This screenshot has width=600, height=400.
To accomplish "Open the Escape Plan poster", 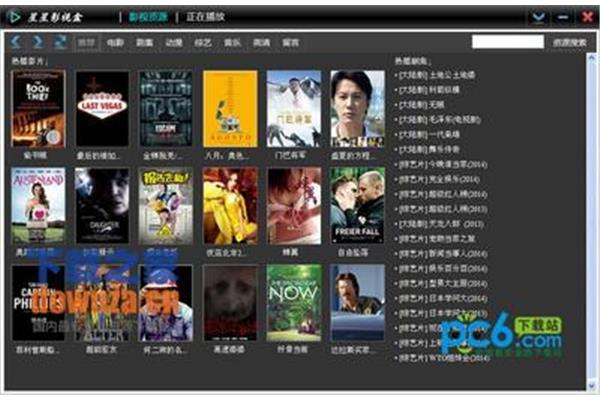I will [x=166, y=109].
